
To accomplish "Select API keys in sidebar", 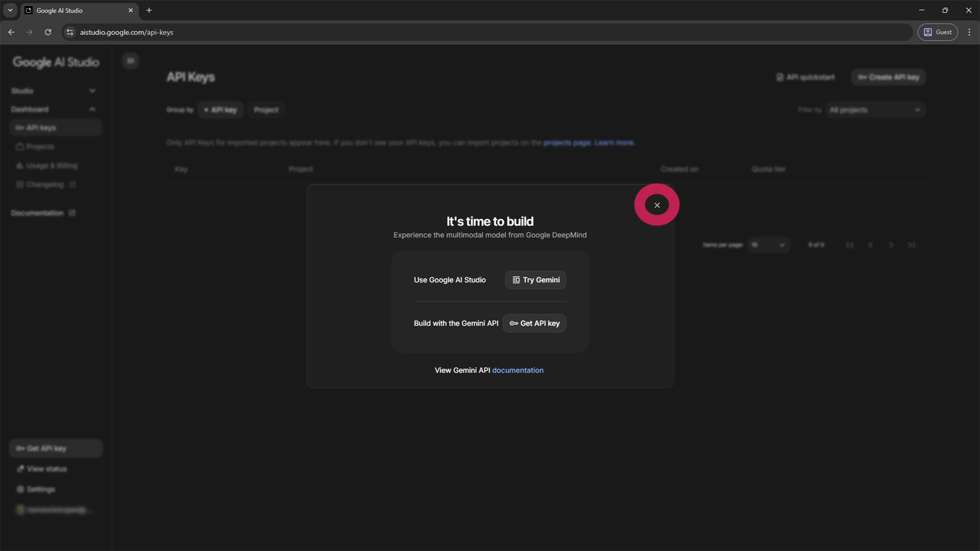I will 56,128.
